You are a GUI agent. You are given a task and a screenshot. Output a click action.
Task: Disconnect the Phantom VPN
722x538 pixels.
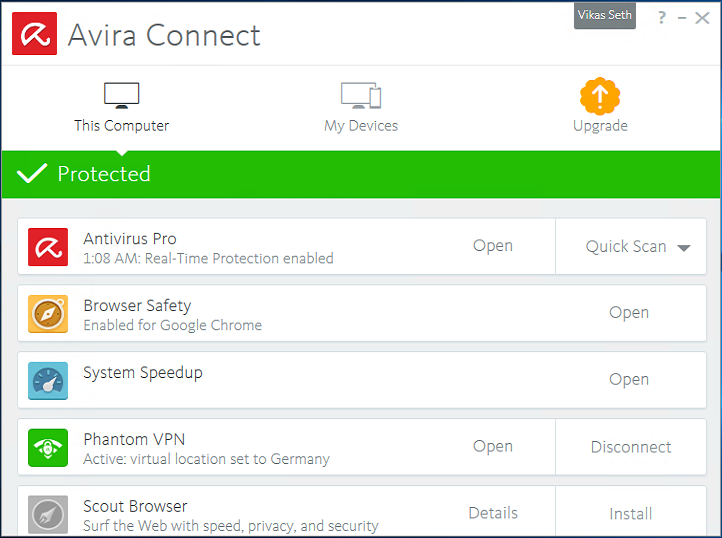(631, 447)
